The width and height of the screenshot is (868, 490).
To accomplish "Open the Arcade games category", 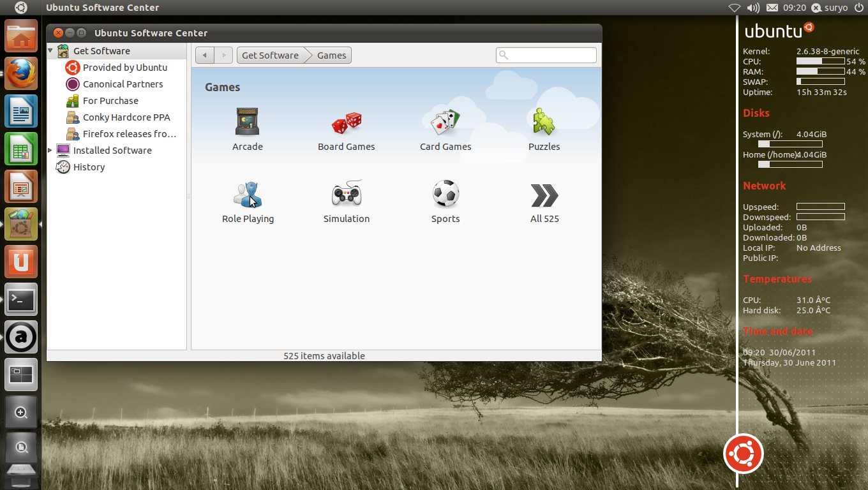I will [248, 130].
